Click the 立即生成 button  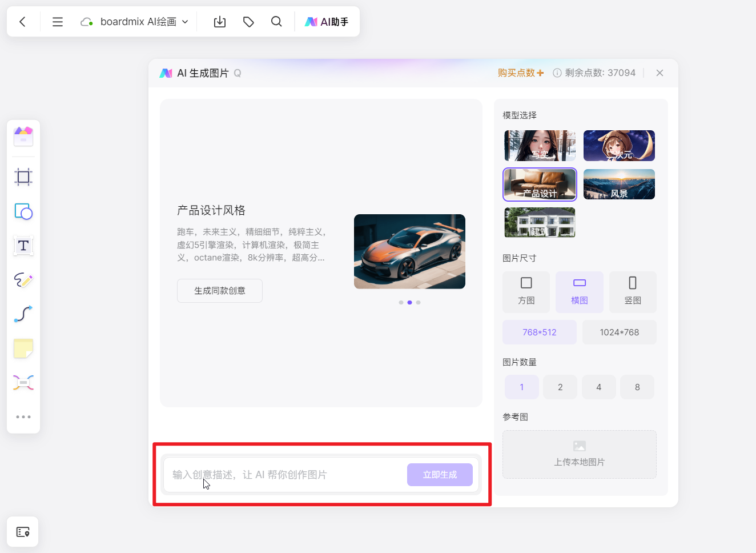[440, 475]
